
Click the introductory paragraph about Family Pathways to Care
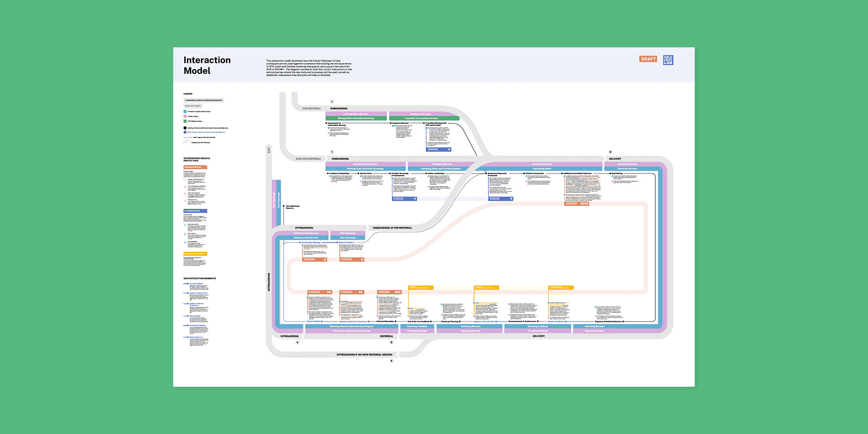(309, 68)
